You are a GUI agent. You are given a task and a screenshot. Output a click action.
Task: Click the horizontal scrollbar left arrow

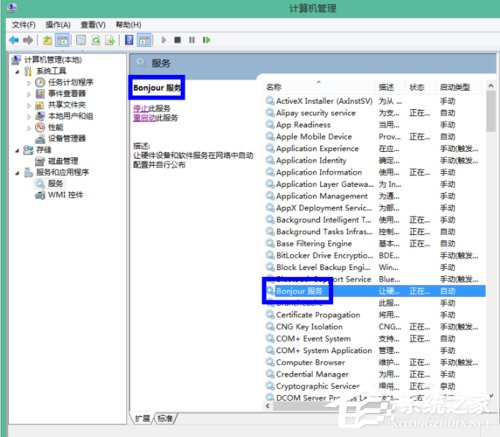click(x=268, y=406)
